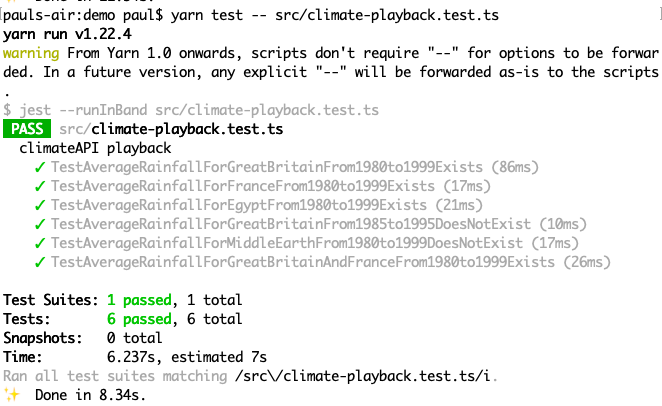Viewport: 662px width, 406px height.
Task: Click the checkmark beside the GreatBritain 1980to1999 test
Action: click(x=40, y=167)
